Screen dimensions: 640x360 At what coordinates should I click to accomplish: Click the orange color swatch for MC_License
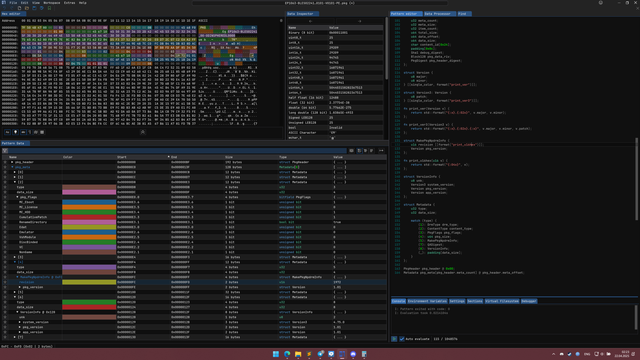tap(89, 207)
